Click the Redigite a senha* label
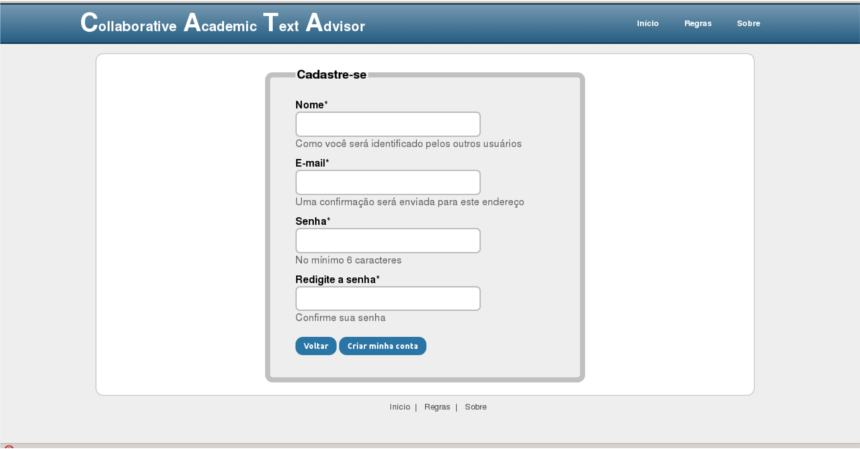This screenshot has width=860, height=449. 337,280
